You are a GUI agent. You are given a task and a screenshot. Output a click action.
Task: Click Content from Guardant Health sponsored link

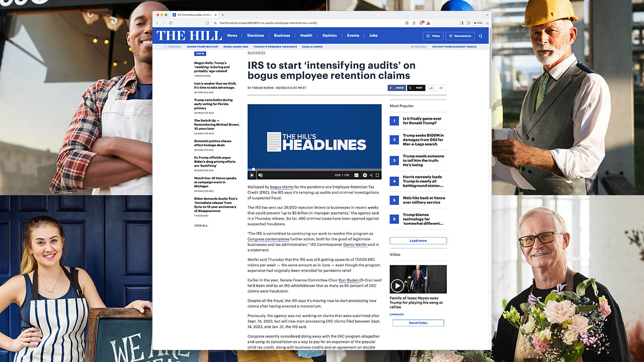click(454, 47)
